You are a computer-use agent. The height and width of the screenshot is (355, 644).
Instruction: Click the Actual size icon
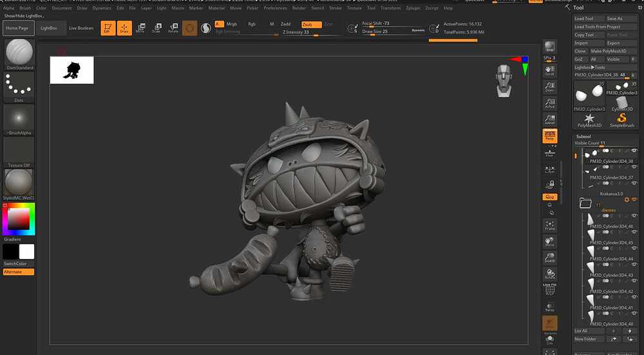tap(549, 103)
